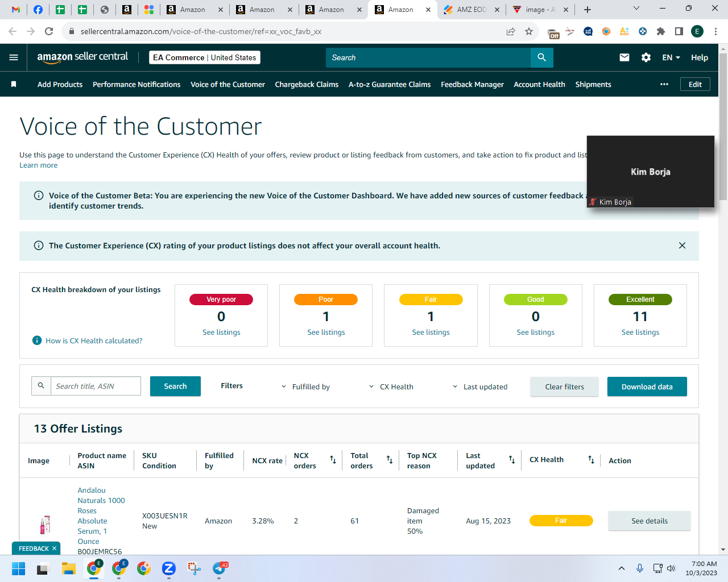Open a new browser tab

click(588, 10)
